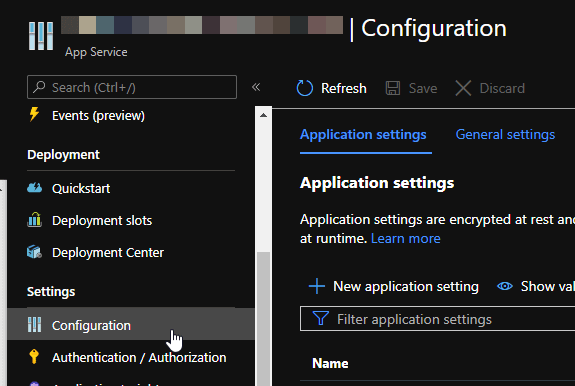Click the Events lightning bolt icon

click(x=34, y=114)
